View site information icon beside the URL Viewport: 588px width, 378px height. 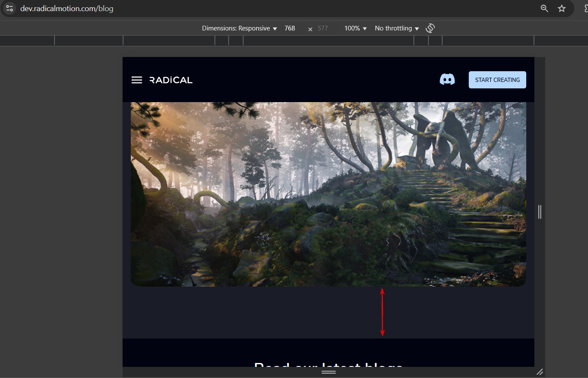pos(9,9)
